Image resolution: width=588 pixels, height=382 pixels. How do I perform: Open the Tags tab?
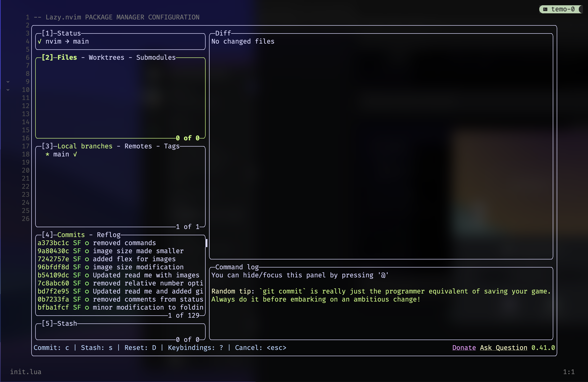click(x=172, y=146)
